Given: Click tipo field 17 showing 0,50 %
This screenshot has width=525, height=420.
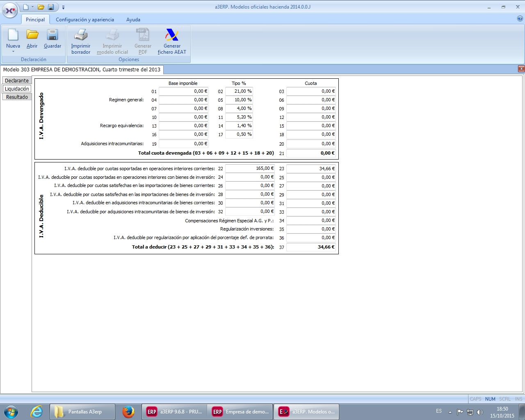Looking at the screenshot, I should [x=239, y=134].
